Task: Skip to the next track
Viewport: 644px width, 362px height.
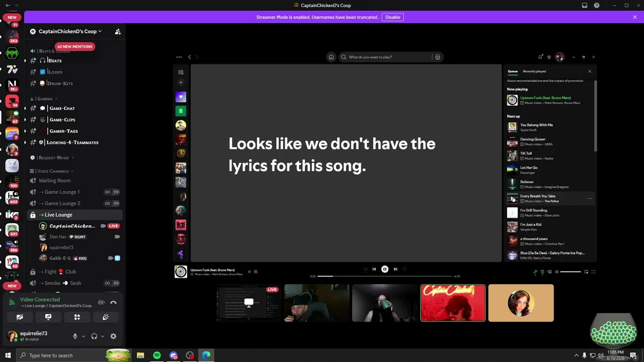Action: click(395, 269)
